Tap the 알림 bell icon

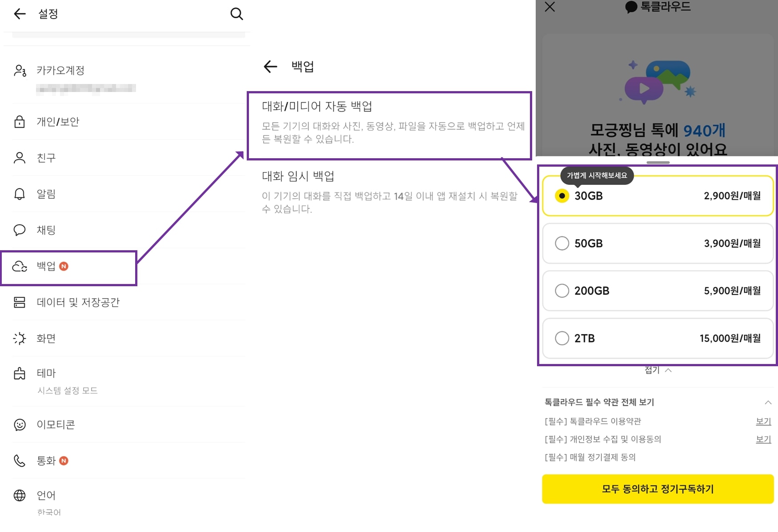pos(20,194)
